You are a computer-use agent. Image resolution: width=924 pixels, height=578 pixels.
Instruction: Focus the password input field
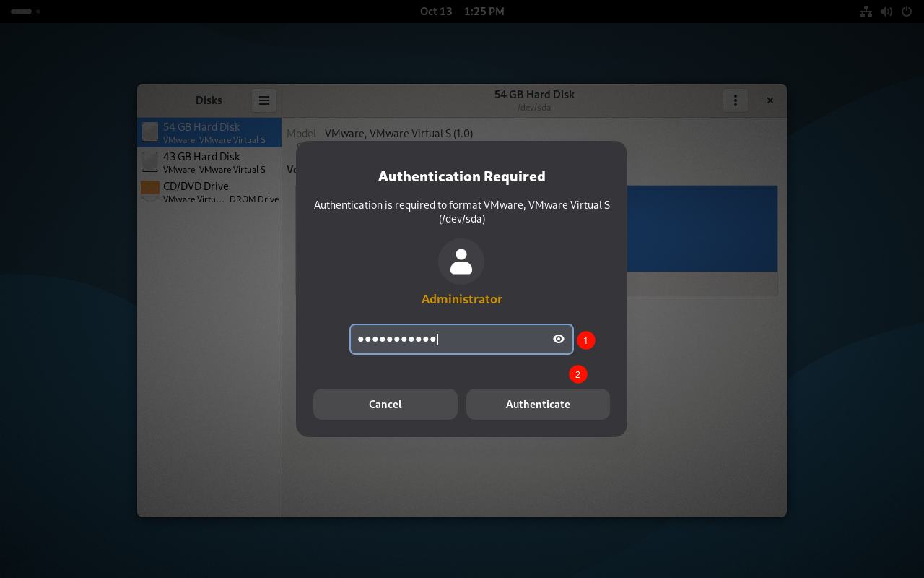pyautogui.click(x=461, y=339)
